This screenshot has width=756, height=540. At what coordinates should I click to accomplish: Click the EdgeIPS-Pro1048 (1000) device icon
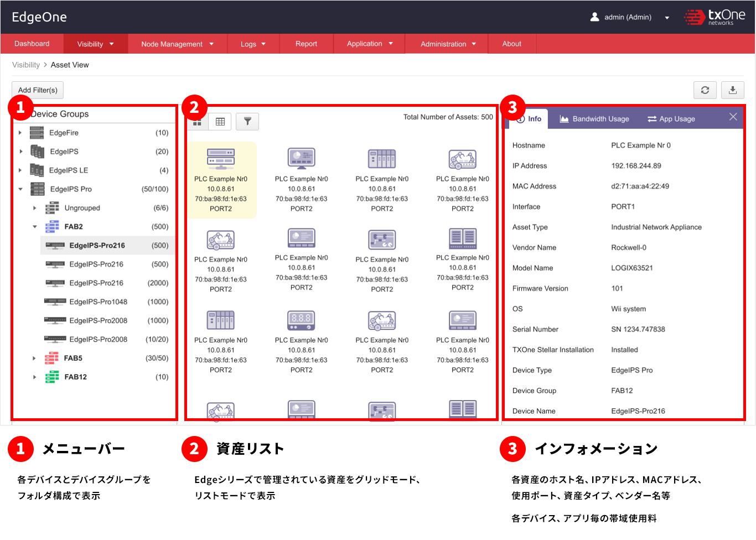pos(55,302)
